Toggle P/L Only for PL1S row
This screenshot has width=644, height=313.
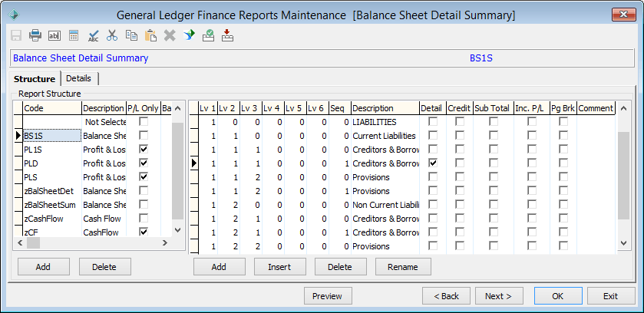pos(144,150)
